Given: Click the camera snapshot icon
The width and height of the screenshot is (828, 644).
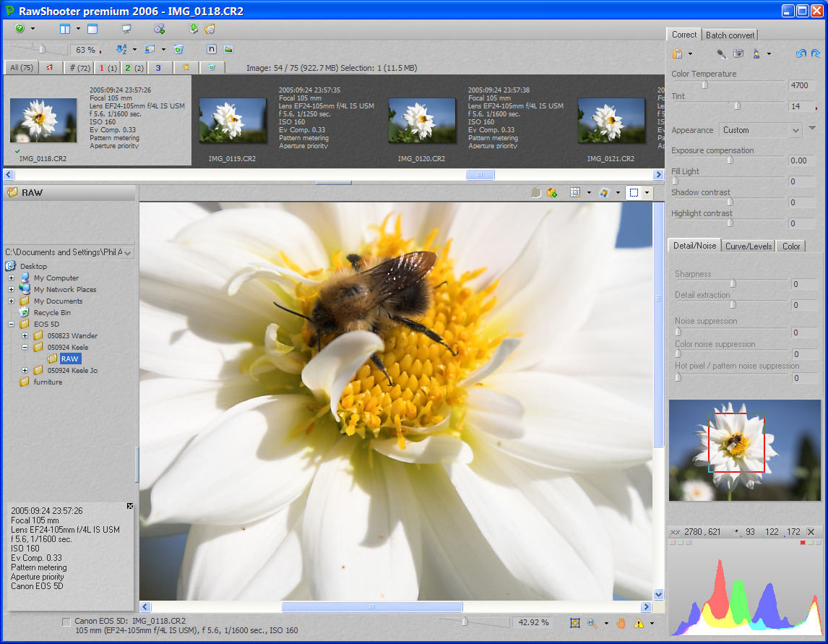Looking at the screenshot, I should pyautogui.click(x=738, y=53).
